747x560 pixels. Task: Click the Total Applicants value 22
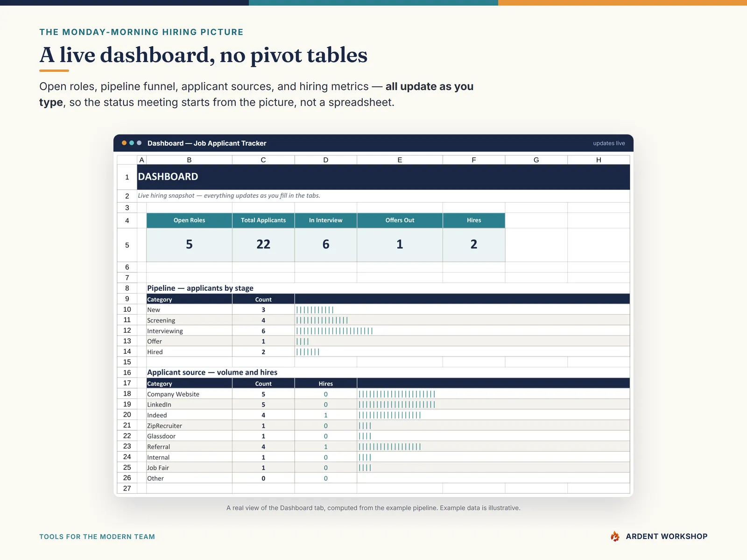click(x=263, y=245)
